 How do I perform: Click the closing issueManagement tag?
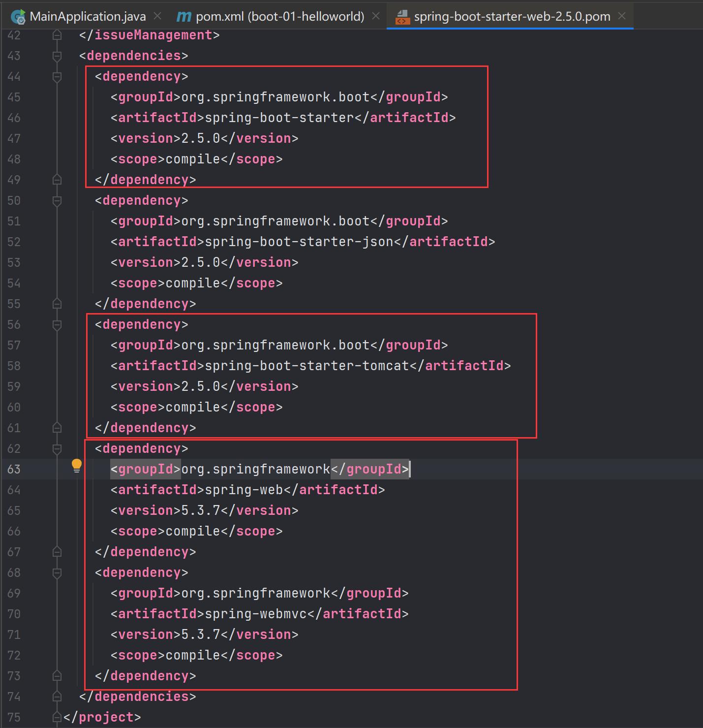click(150, 35)
